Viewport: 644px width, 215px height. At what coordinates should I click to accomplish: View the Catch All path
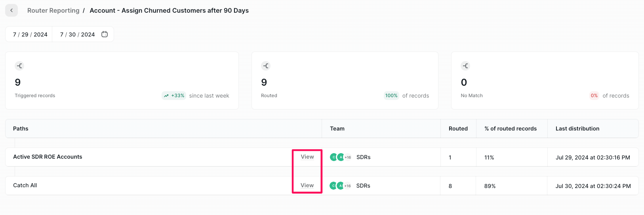[307, 185]
